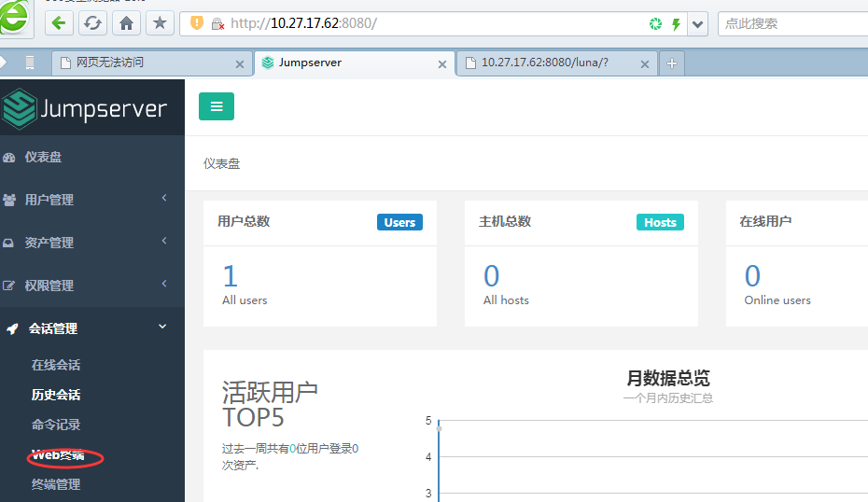Toggle sidebar with green hamburger button
The height and width of the screenshot is (502, 868).
tap(217, 106)
